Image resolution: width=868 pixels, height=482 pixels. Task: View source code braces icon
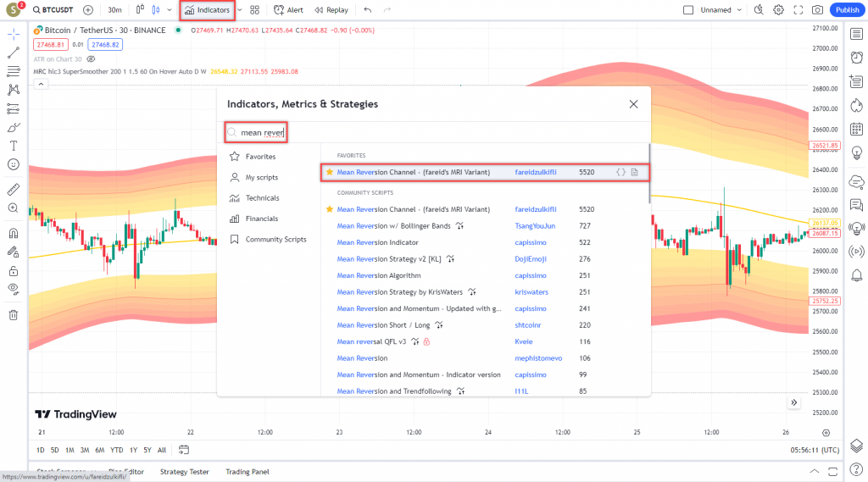click(x=621, y=172)
